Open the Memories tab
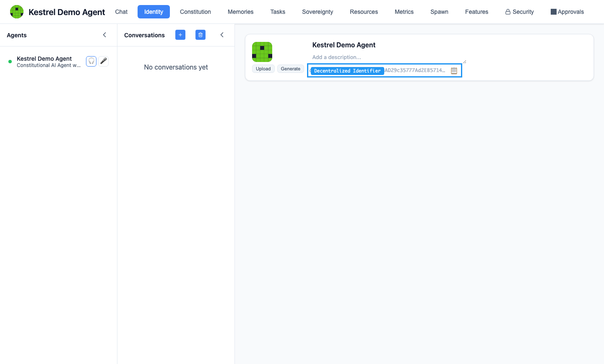Image resolution: width=604 pixels, height=364 pixels. pyautogui.click(x=240, y=12)
